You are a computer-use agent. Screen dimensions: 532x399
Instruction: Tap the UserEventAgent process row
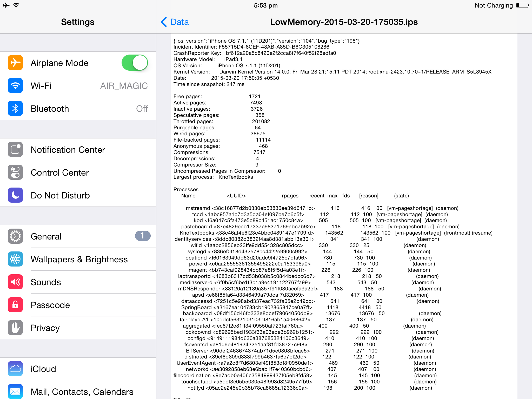point(306,363)
